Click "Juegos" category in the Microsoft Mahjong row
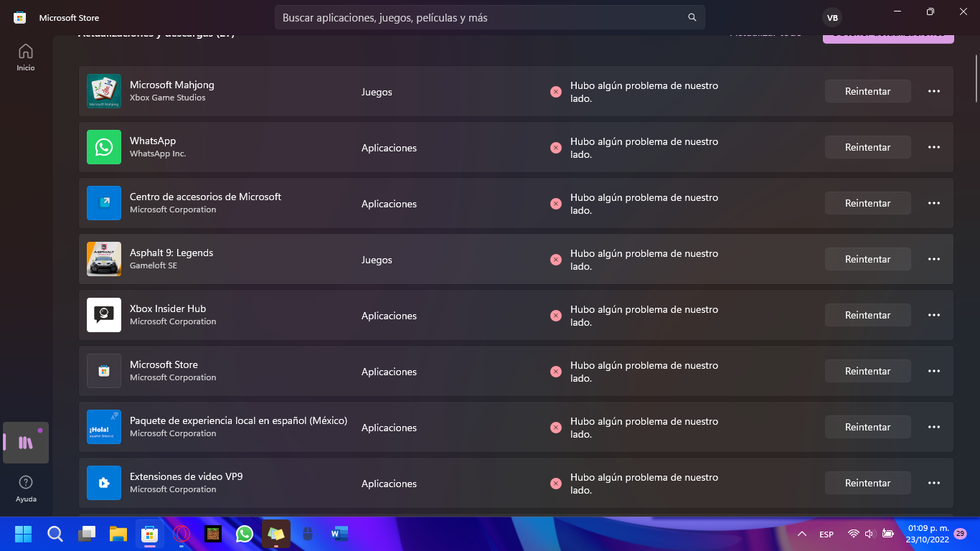This screenshot has height=551, width=980. coord(377,92)
